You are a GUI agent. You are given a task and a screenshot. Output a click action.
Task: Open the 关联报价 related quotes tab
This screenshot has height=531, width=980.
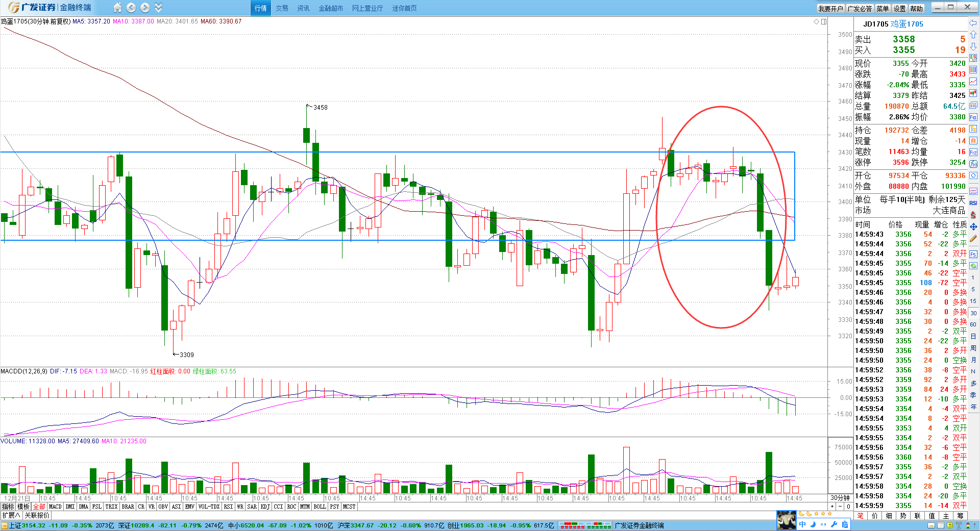point(37,515)
